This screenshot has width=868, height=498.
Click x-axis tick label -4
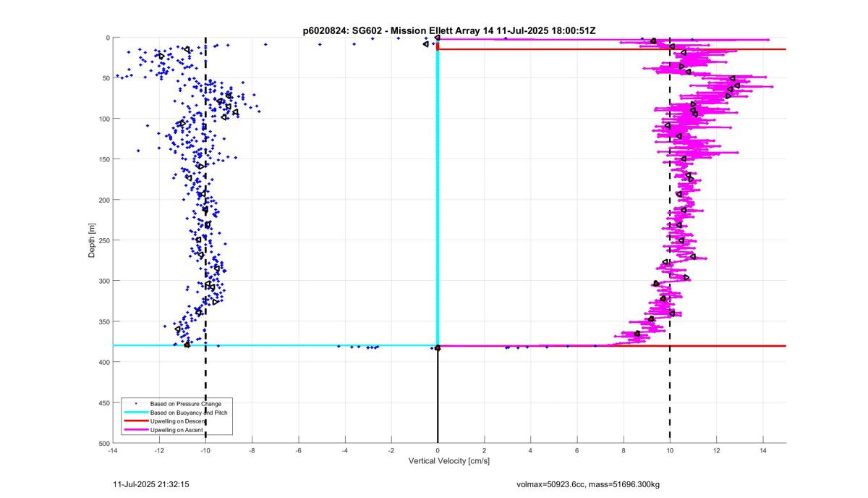(344, 450)
